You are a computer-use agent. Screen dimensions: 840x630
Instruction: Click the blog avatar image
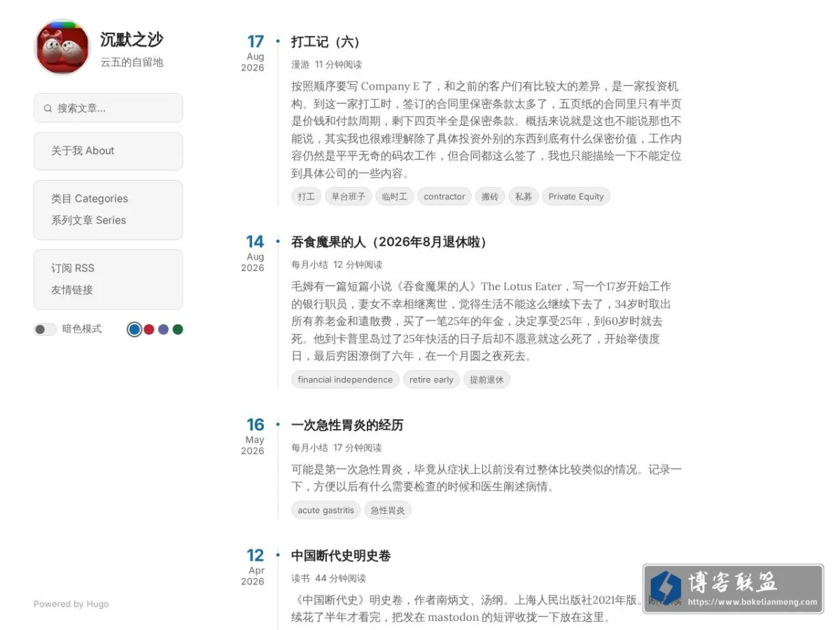[x=62, y=48]
